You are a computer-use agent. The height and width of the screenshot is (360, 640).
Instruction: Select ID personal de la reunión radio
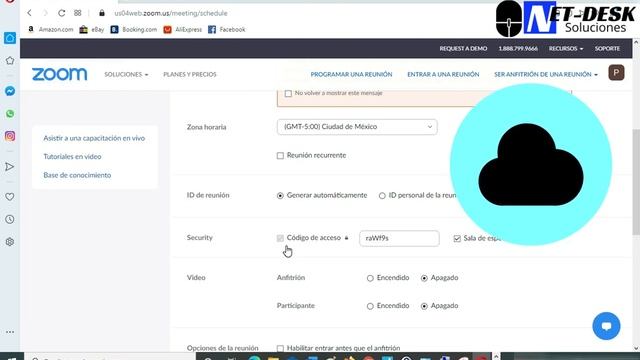(382, 196)
